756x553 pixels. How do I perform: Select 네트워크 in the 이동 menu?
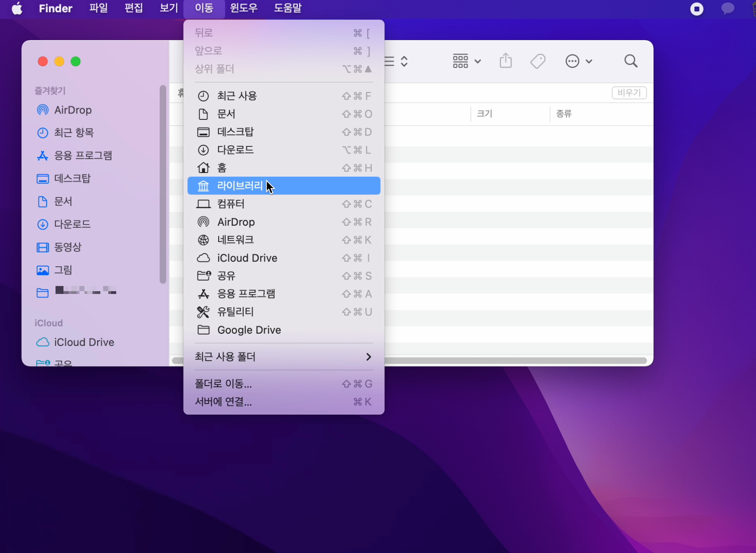pyautogui.click(x=284, y=240)
